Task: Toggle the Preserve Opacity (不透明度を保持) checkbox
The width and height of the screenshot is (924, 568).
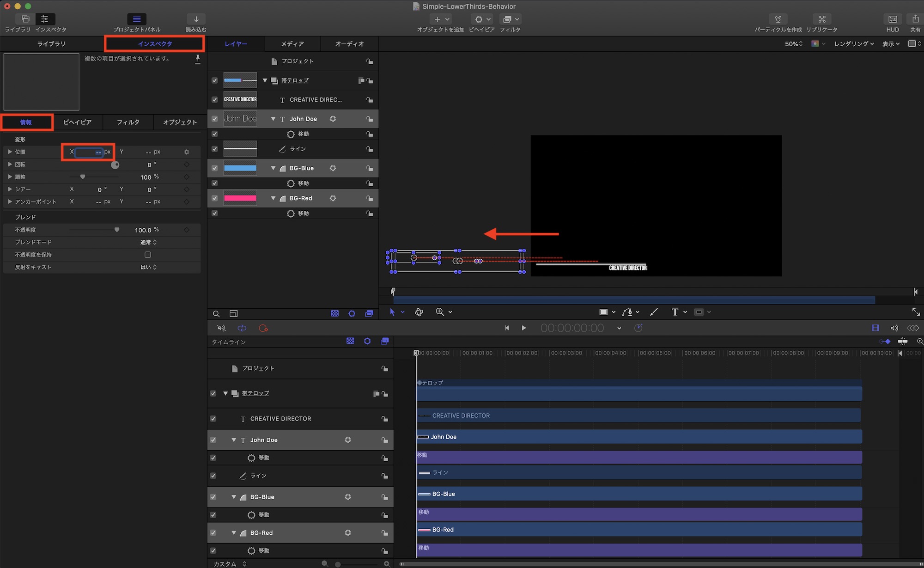Action: click(148, 255)
